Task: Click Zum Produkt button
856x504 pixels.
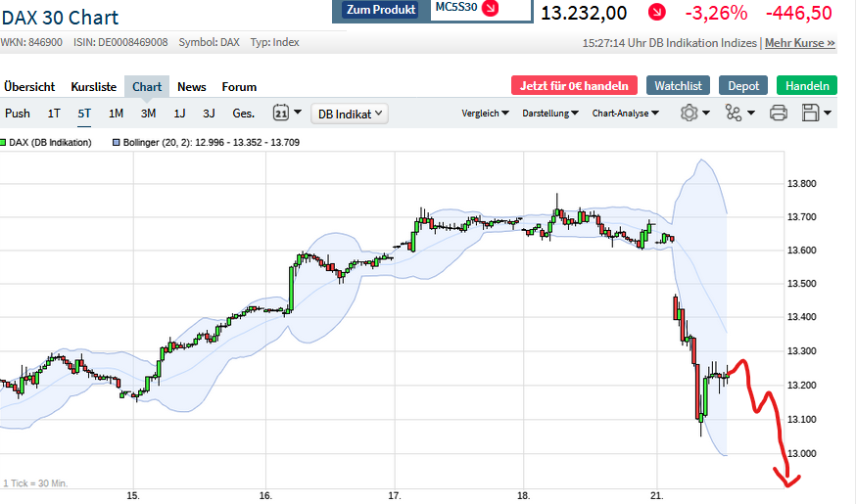Action: pos(381,9)
